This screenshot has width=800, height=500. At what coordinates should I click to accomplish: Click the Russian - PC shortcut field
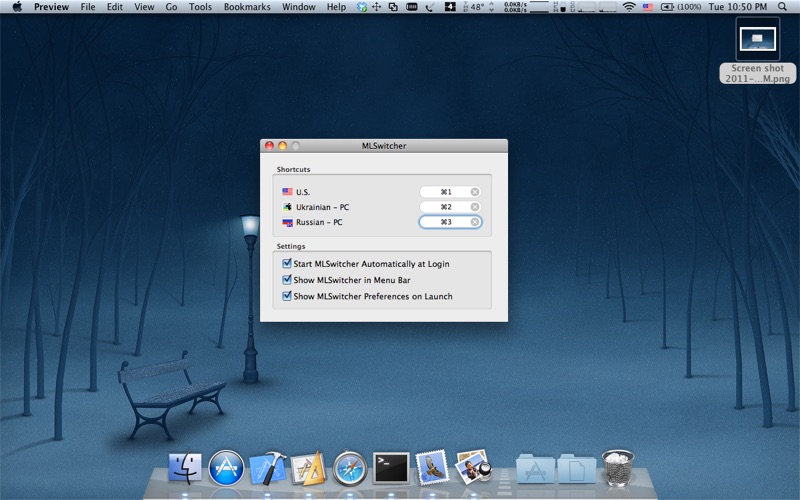pos(450,222)
